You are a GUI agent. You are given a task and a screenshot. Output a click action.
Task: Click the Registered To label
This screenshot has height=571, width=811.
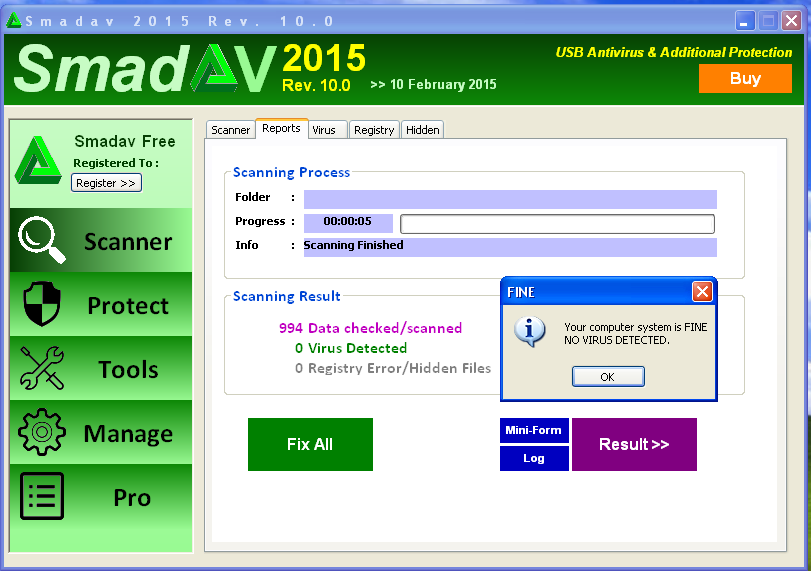[x=116, y=163]
